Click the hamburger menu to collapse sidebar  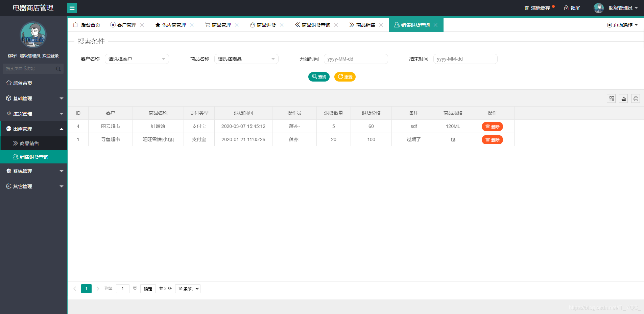pos(72,7)
